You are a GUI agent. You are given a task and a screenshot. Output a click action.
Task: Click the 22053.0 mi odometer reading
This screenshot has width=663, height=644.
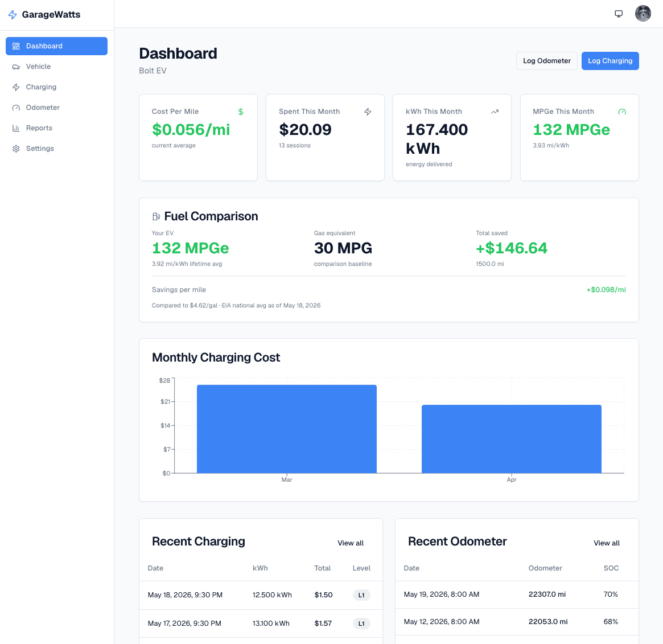coord(548,622)
